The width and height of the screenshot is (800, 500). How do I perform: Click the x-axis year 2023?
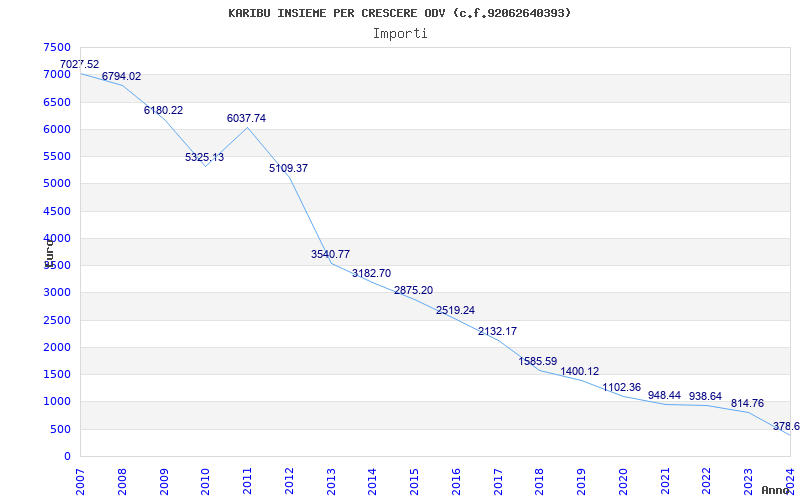(748, 482)
